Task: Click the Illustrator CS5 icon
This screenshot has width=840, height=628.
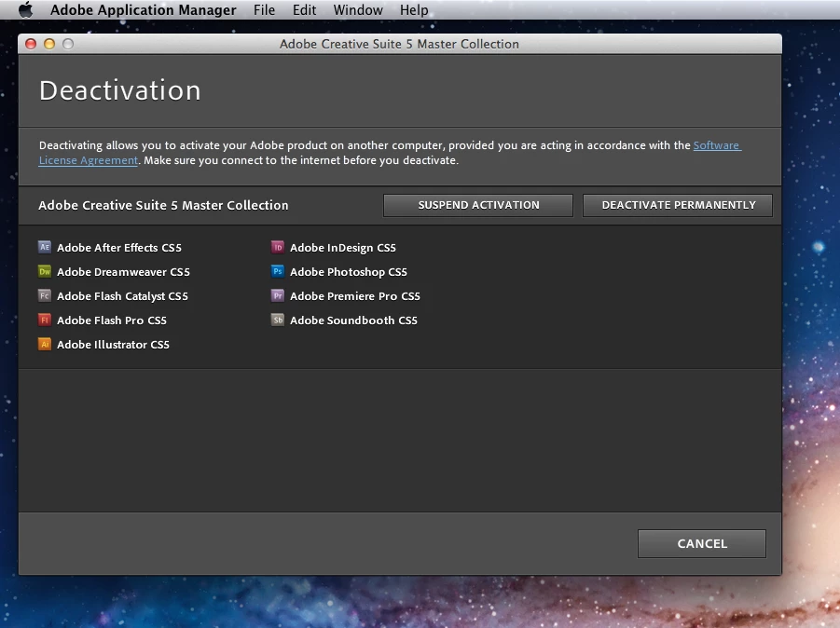Action: [45, 344]
